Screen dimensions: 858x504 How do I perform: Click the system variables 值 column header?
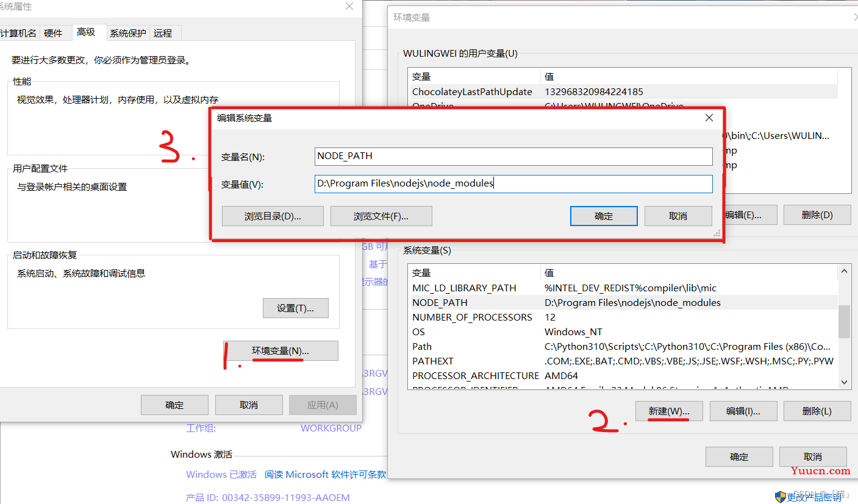point(689,272)
